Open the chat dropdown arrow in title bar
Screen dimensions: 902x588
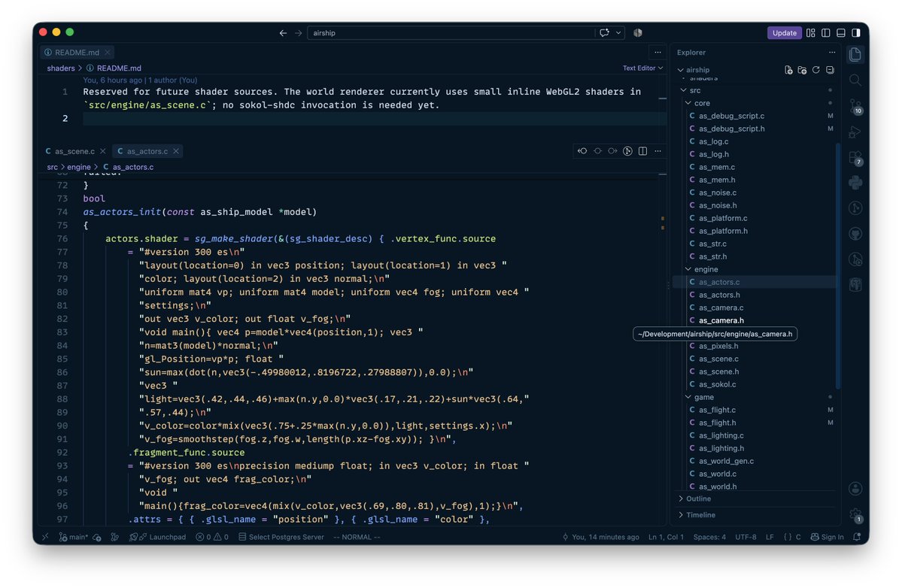click(x=618, y=33)
